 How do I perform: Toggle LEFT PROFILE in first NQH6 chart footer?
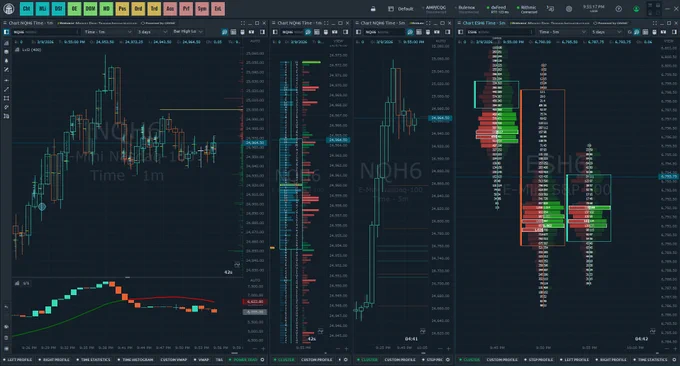pyautogui.click(x=18, y=359)
